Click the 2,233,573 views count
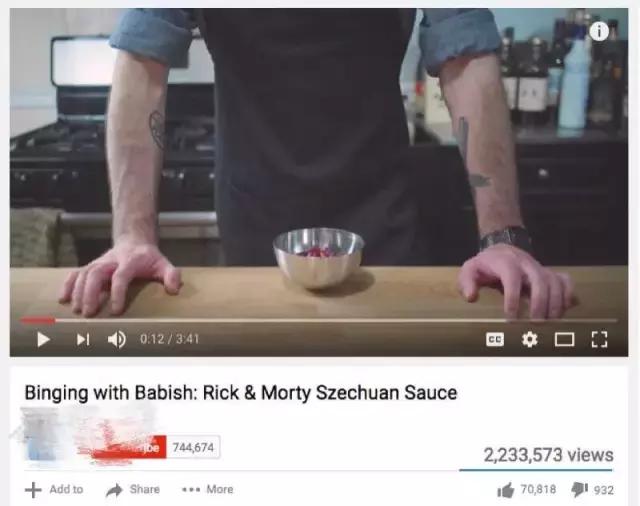The height and width of the screenshot is (506, 640). [x=548, y=455]
